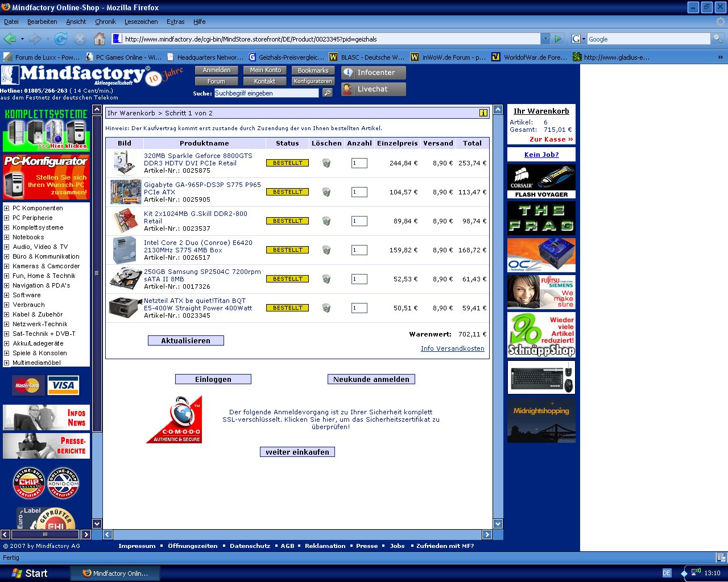Viewport: 728px width, 582px height.
Task: Remove Intel Core 2 Duo E6420 trash icon
Action: pos(326,250)
